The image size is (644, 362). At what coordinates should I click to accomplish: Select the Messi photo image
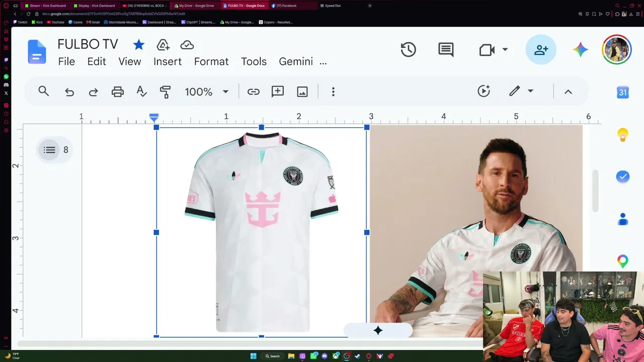tap(476, 231)
